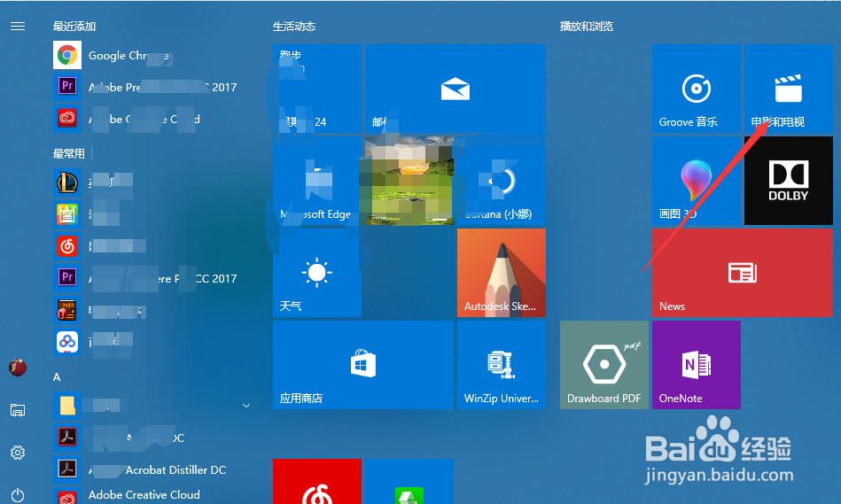Open 应用商店 store tile

pos(363,365)
